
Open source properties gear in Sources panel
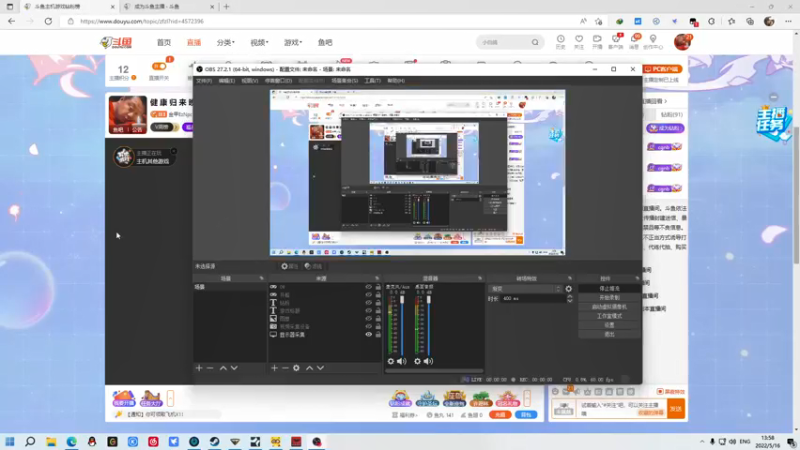296,368
